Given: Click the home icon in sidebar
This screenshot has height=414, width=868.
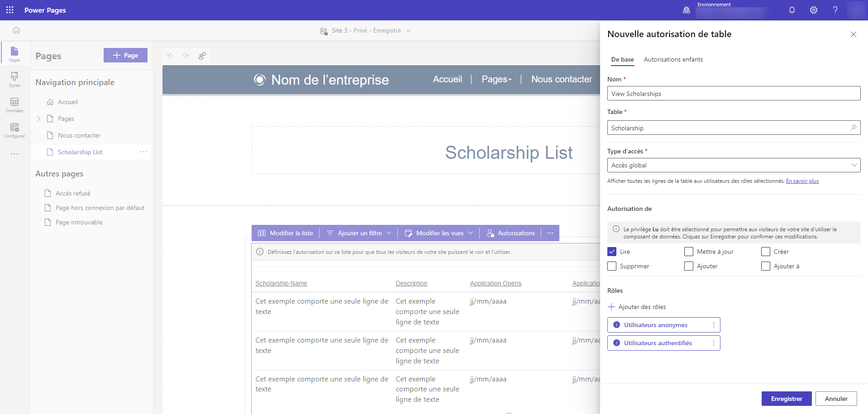Looking at the screenshot, I should click(16, 30).
